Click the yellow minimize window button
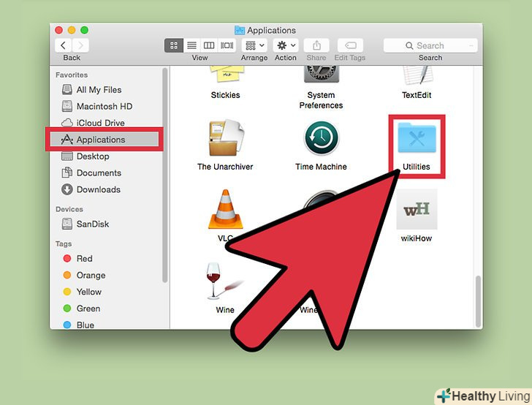 pos(72,30)
